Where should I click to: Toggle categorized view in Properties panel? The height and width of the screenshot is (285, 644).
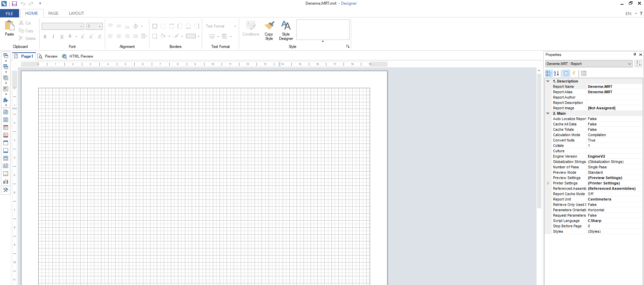pos(549,73)
